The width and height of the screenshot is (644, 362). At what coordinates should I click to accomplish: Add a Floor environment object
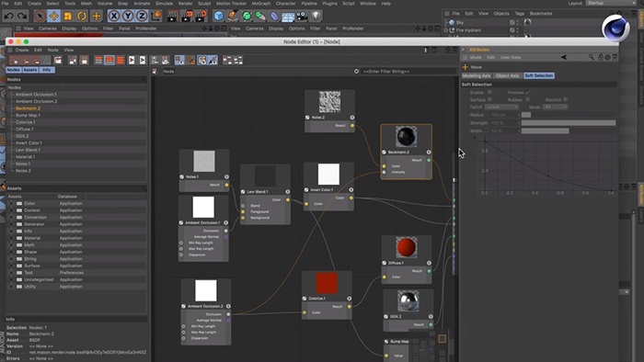pos(288,16)
